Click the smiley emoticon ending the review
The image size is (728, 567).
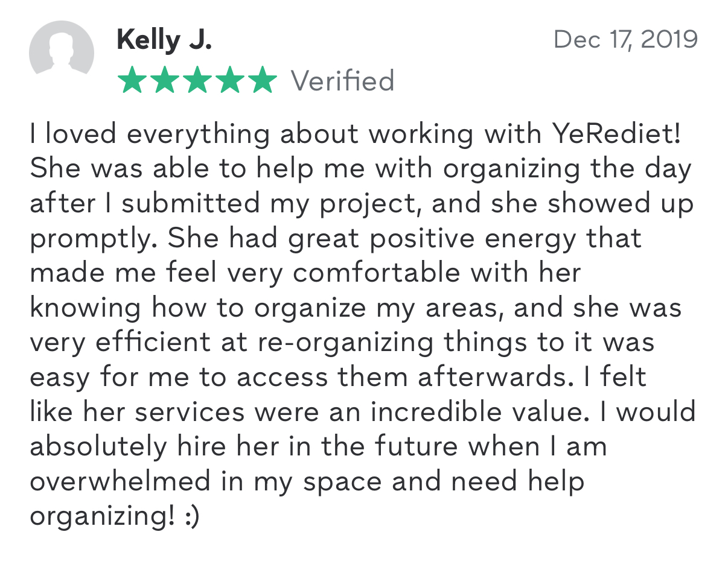pos(191,517)
